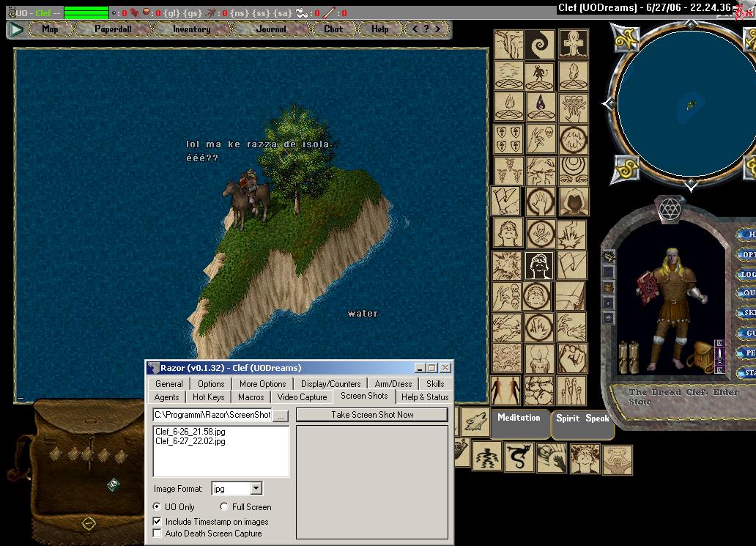Open Chat from the top toolbar
Viewport: 756px width, 546px height.
click(x=333, y=29)
